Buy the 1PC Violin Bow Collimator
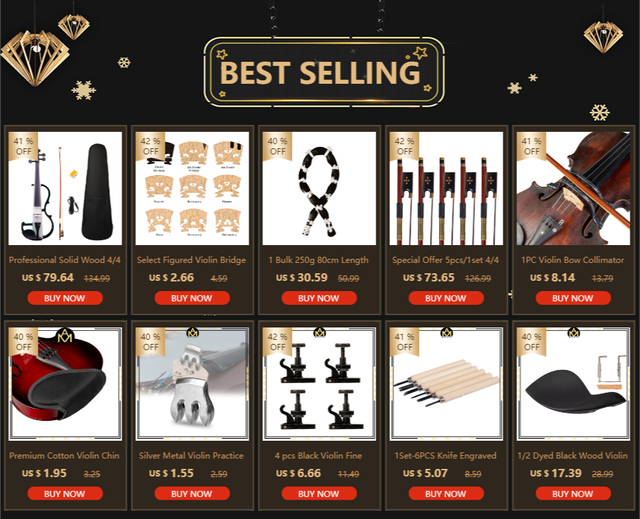Image resolution: width=640 pixels, height=519 pixels. [x=573, y=298]
